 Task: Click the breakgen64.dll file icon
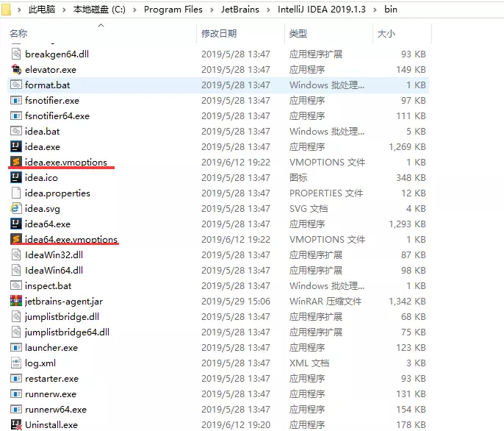click(16, 54)
